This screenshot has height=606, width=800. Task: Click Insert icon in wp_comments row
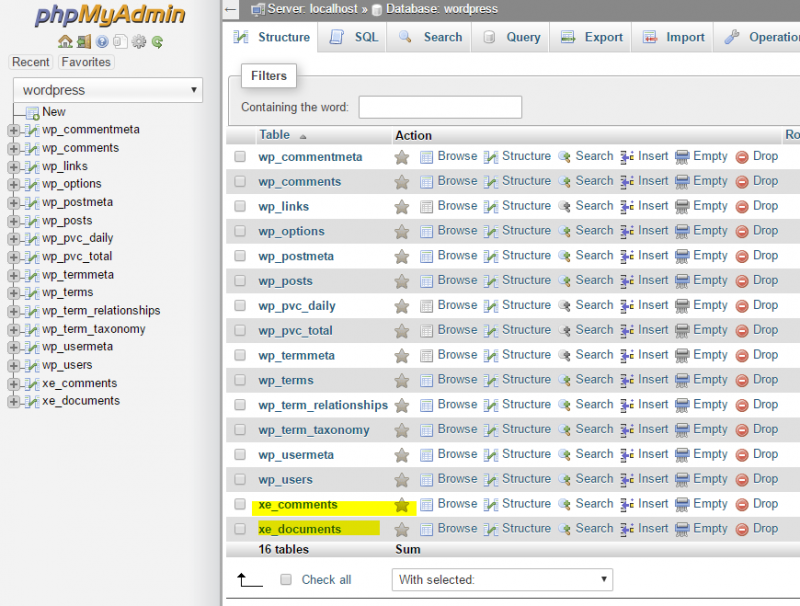[627, 182]
